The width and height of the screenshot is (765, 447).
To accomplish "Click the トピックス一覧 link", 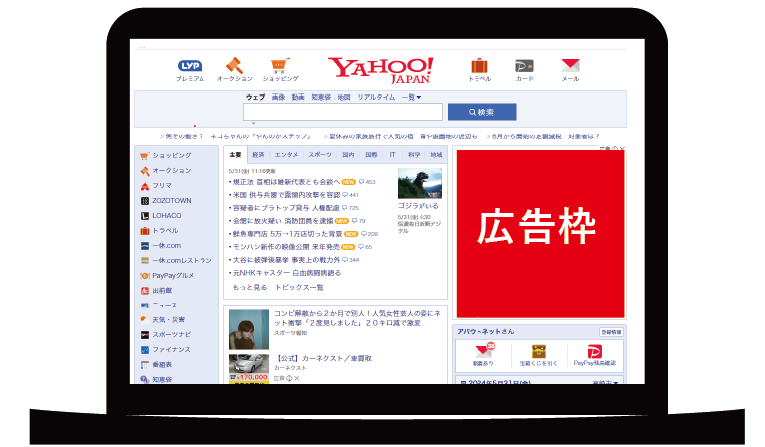I will (x=299, y=287).
